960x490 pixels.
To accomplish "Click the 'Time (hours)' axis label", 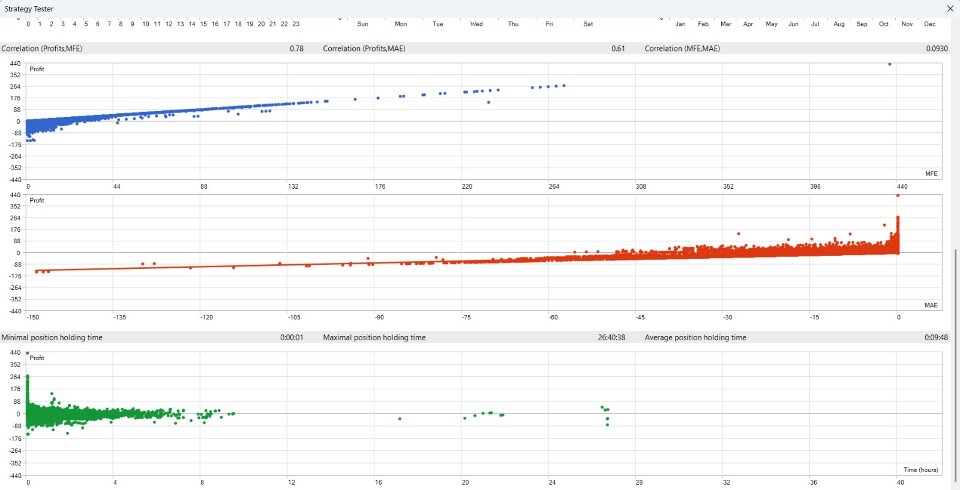I will coord(920,470).
